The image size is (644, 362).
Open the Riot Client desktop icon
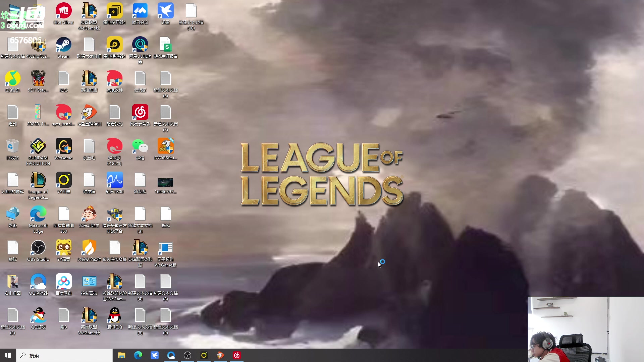click(63, 14)
